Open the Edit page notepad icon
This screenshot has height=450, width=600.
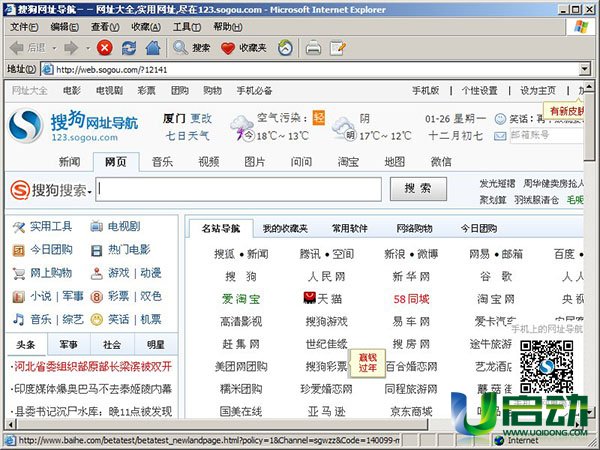point(338,47)
